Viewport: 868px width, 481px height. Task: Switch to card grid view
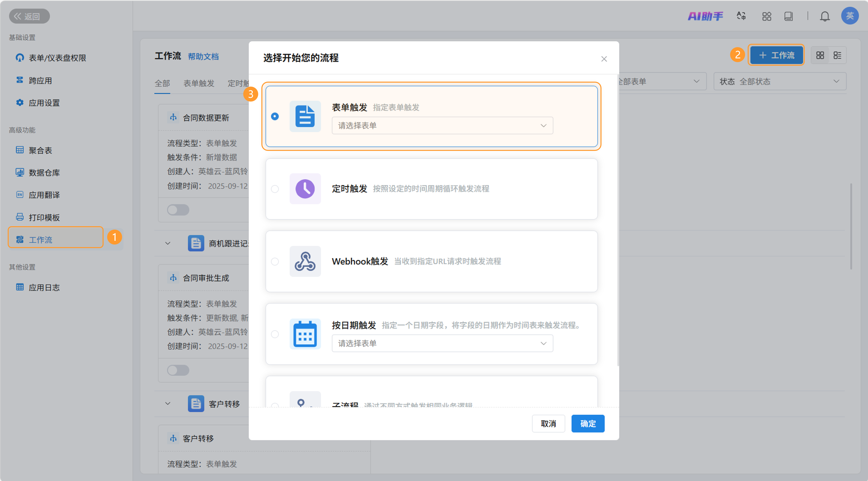coord(820,55)
